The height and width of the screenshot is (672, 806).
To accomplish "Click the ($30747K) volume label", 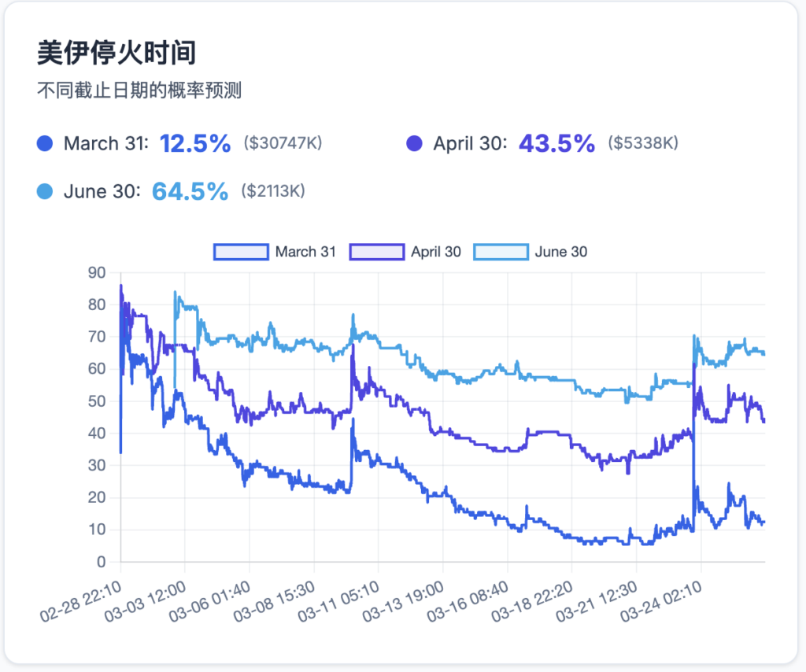I will point(283,144).
